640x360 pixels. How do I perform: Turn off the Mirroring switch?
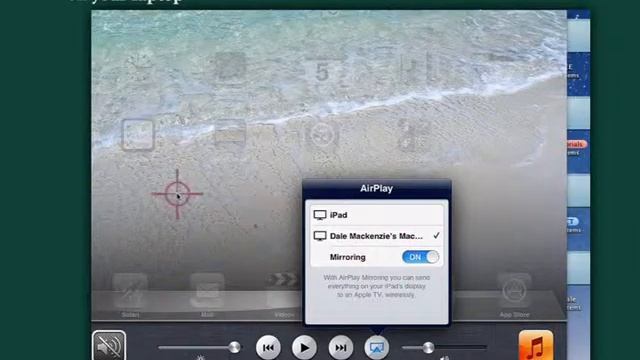pos(420,257)
